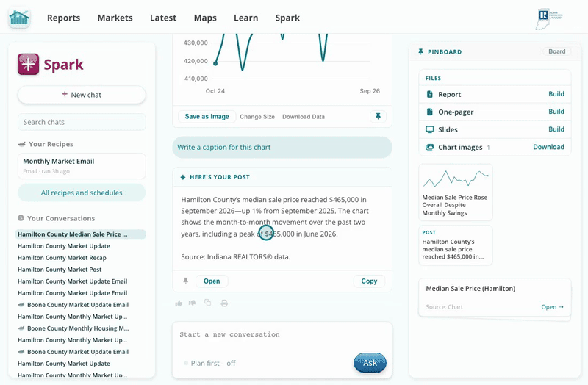Save the chart as image

(x=207, y=116)
